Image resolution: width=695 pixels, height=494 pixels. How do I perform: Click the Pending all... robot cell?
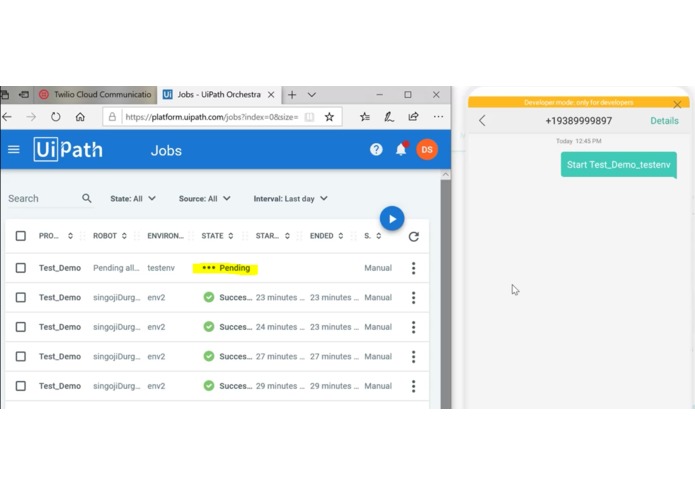(116, 268)
